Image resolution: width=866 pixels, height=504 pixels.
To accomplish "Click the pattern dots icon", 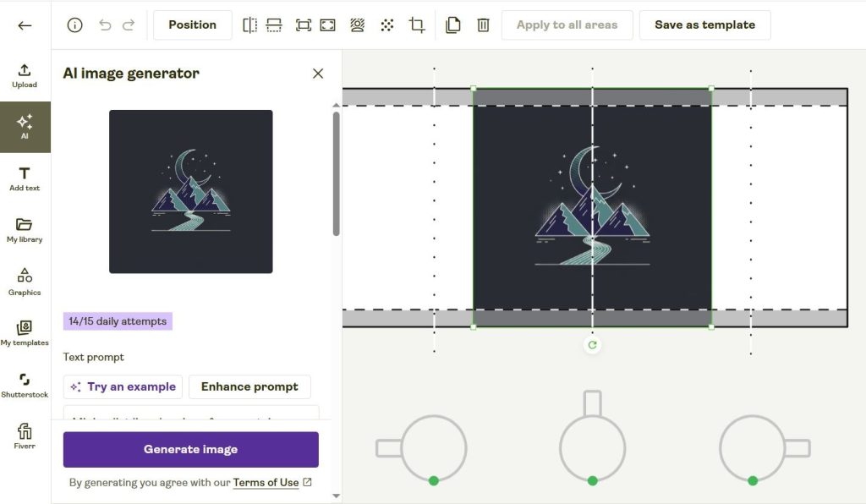I will click(x=387, y=25).
